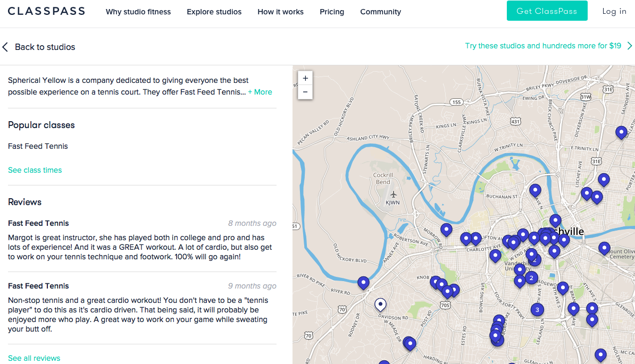This screenshot has height=364, width=635.
Task: Open Why studio fitness menu item
Action: pos(138,12)
